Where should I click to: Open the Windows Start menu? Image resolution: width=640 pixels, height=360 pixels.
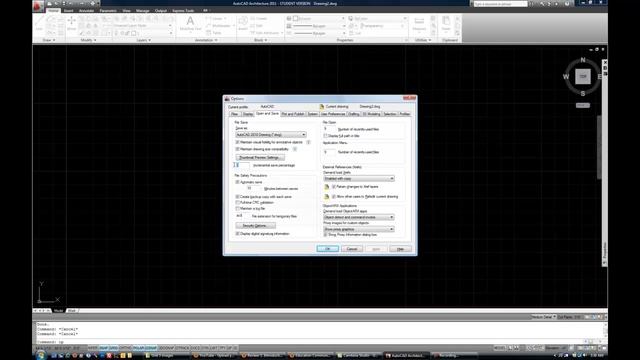point(40,356)
